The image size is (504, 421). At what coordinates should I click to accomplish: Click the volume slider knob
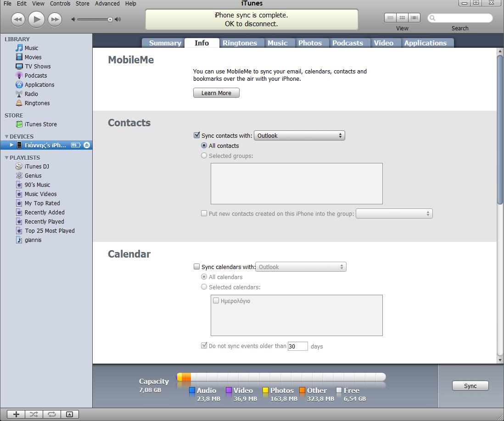(x=110, y=20)
